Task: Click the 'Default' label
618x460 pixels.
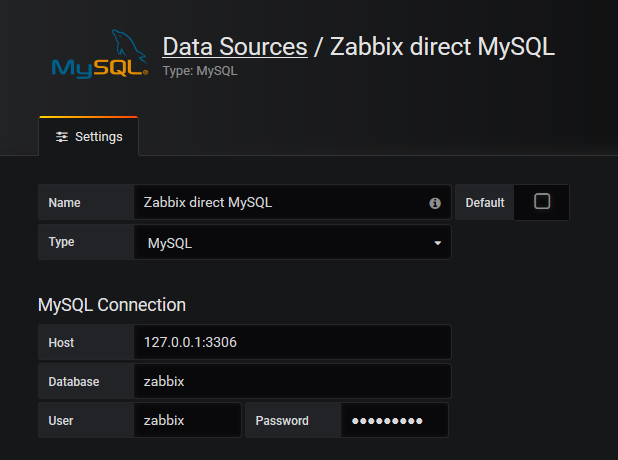Action: point(485,203)
